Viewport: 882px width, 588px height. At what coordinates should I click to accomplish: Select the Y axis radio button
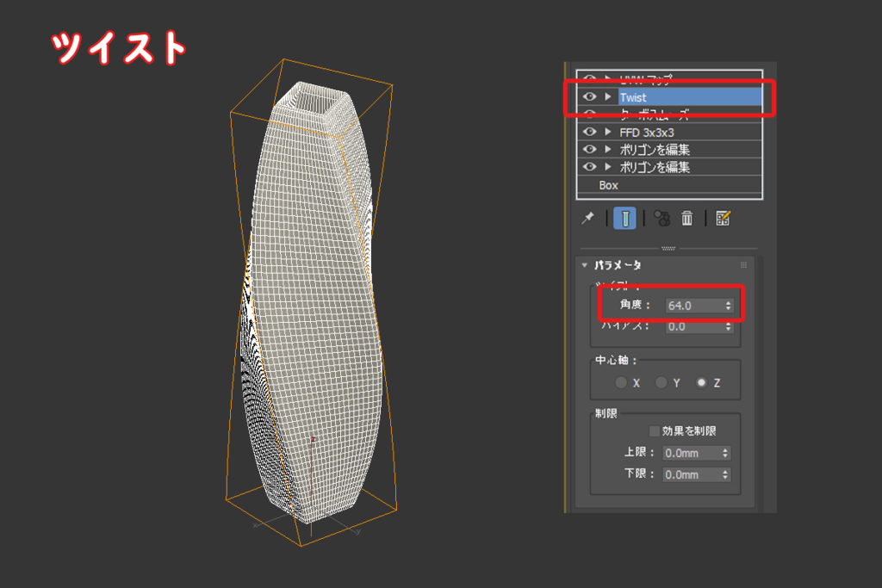pyautogui.click(x=661, y=382)
